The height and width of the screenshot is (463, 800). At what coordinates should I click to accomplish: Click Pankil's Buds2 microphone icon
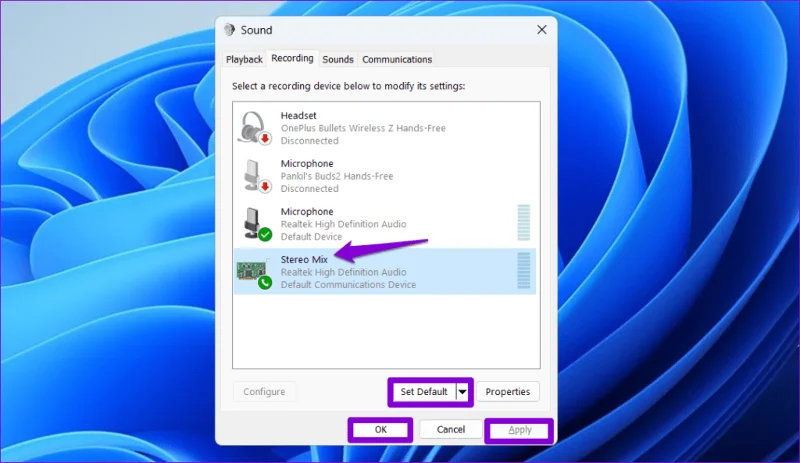tap(257, 176)
